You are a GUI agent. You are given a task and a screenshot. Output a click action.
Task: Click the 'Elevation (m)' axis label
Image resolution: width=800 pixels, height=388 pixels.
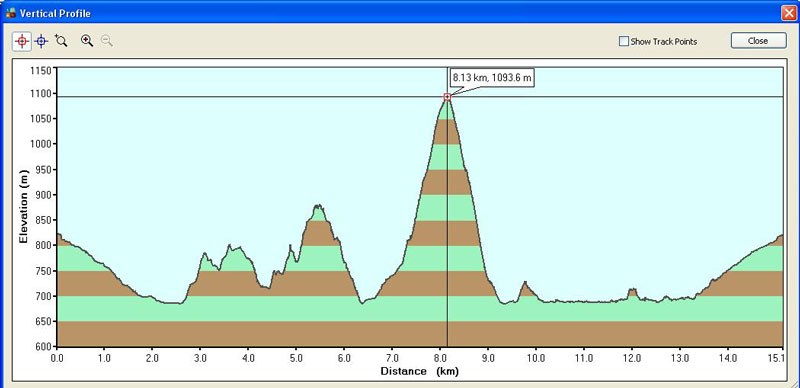23,208
